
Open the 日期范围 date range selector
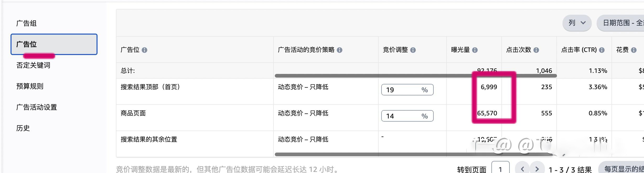(x=621, y=23)
